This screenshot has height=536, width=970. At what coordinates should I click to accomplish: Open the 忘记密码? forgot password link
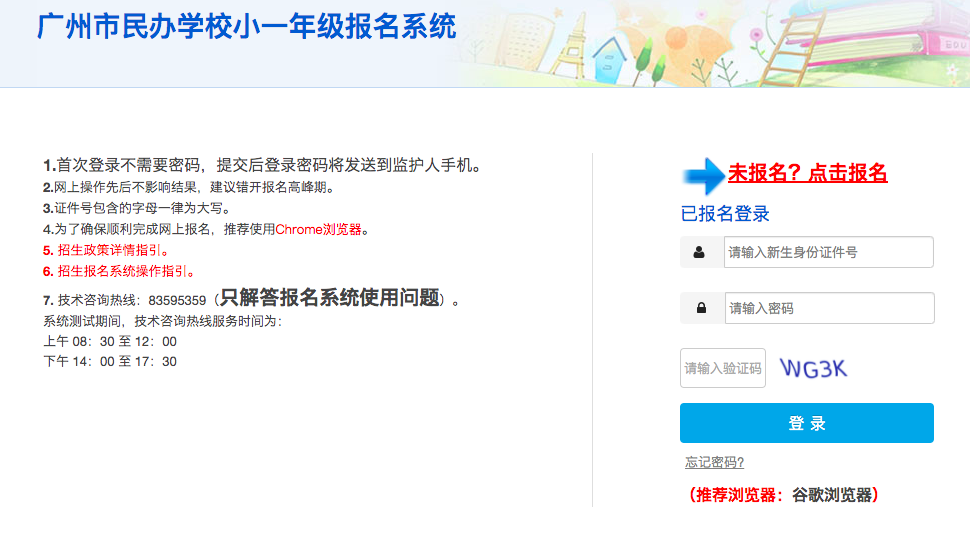(x=715, y=462)
